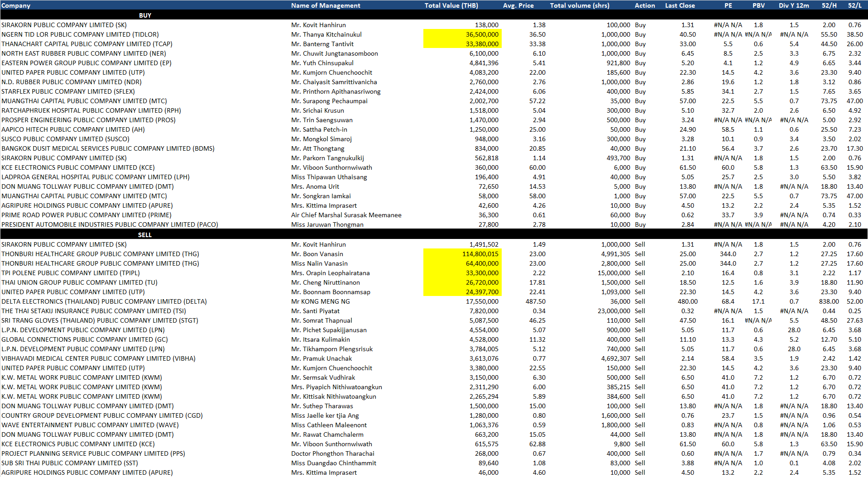Click the Last Close column header
This screenshot has width=868, height=477.
pyautogui.click(x=680, y=5)
